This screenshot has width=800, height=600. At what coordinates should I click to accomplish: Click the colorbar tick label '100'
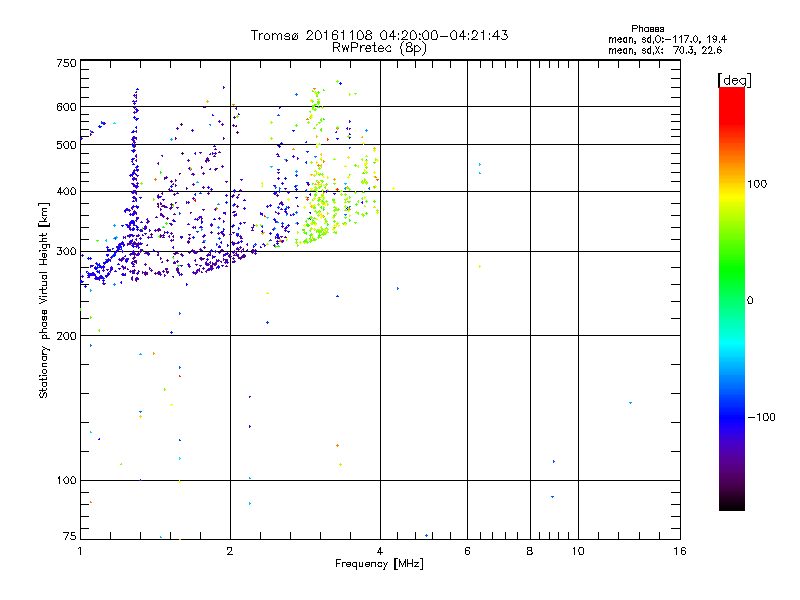(757, 184)
